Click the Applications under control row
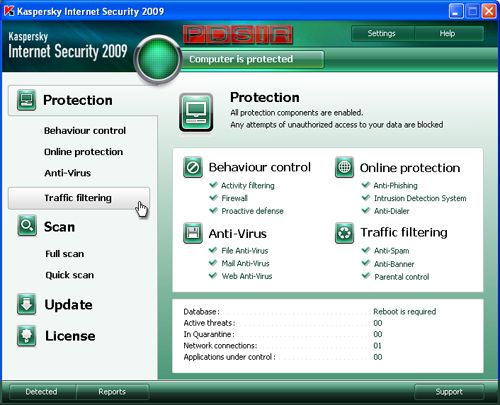This screenshot has width=500, height=405. [283, 357]
